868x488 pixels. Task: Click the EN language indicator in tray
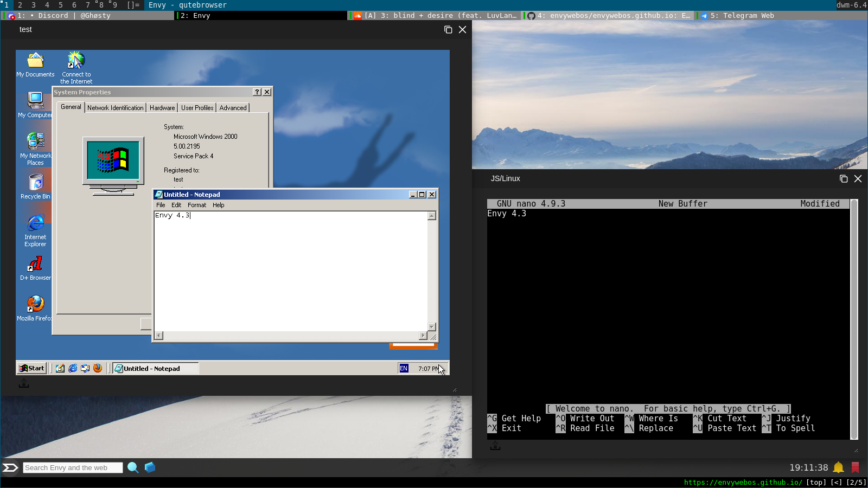(404, 368)
